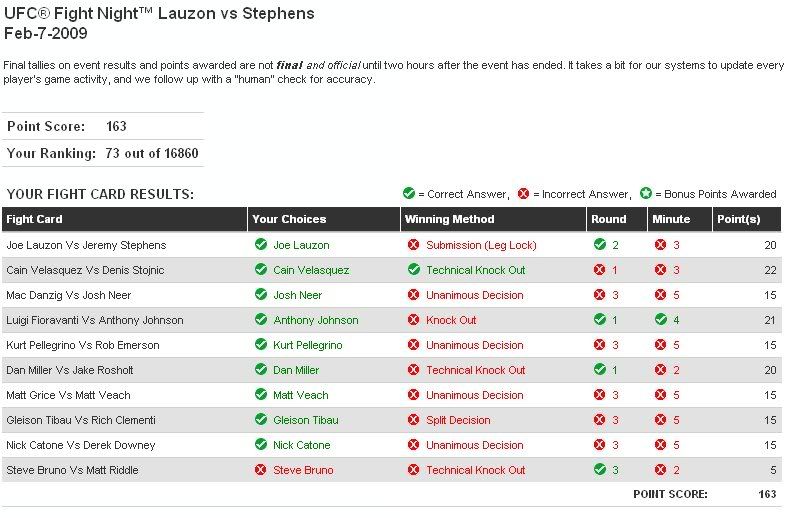Click red X Incorrect Answer icon in legend
Screen dimensions: 786x518
[x=523, y=193]
